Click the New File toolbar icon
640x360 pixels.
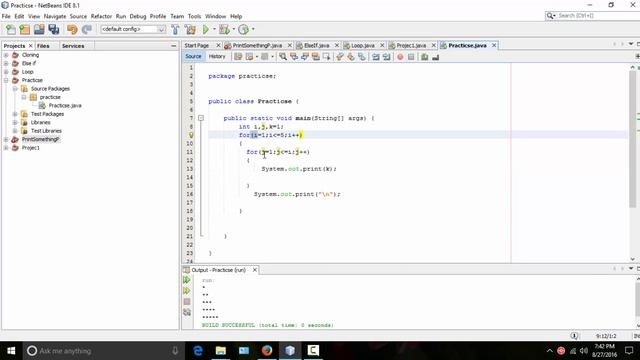[11, 29]
